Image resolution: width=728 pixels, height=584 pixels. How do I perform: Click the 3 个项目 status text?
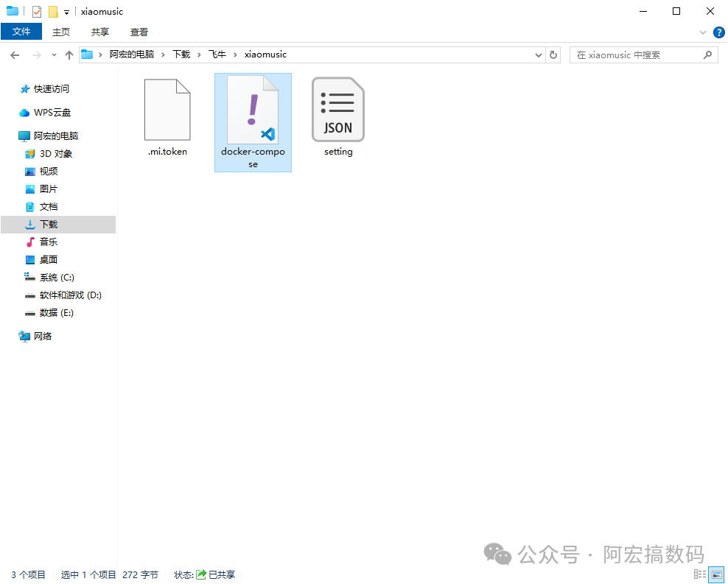[x=28, y=574]
